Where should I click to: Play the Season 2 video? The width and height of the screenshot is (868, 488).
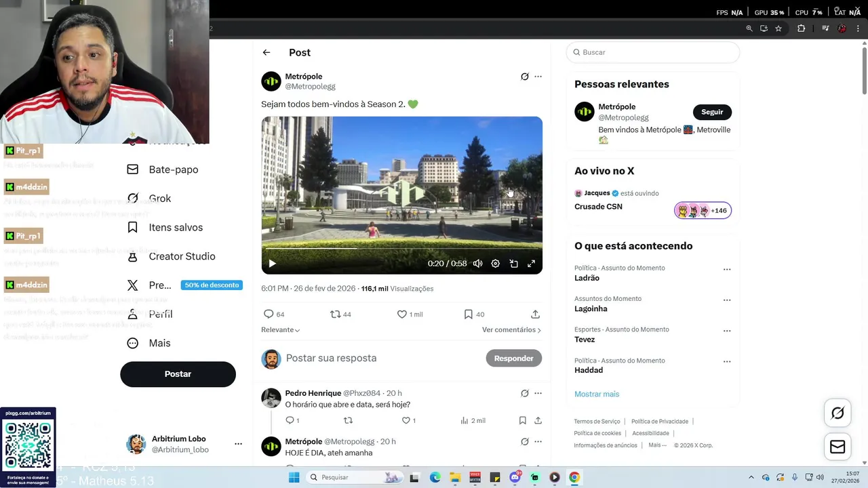click(x=272, y=264)
